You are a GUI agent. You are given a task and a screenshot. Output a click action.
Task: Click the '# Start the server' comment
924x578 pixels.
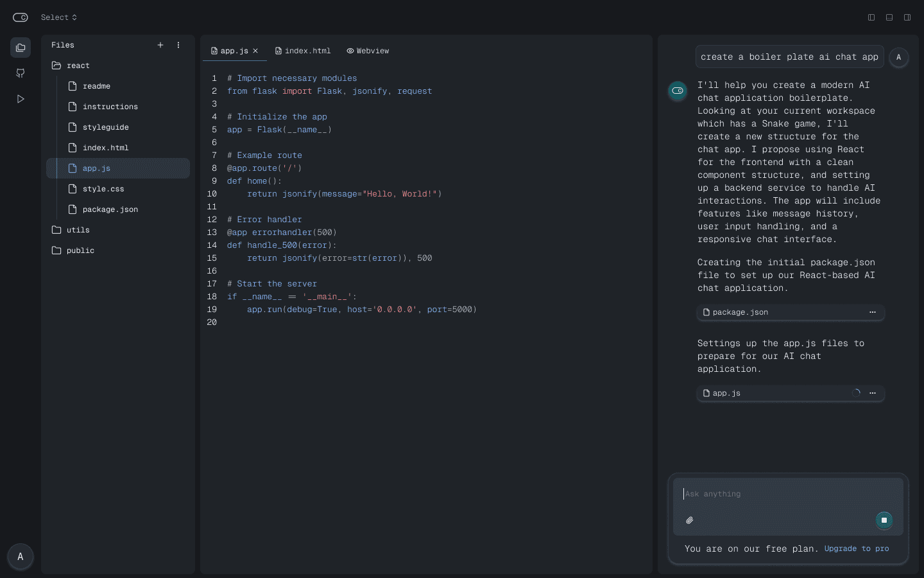272,284
